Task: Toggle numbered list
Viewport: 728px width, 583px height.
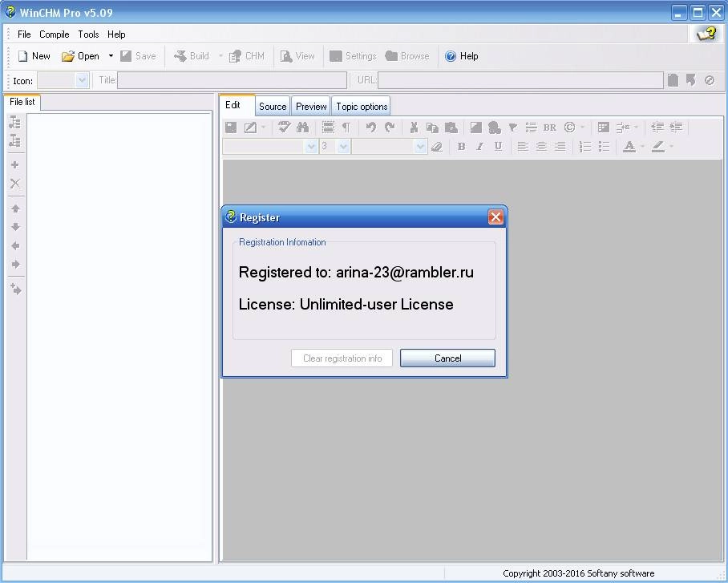Action: click(585, 147)
